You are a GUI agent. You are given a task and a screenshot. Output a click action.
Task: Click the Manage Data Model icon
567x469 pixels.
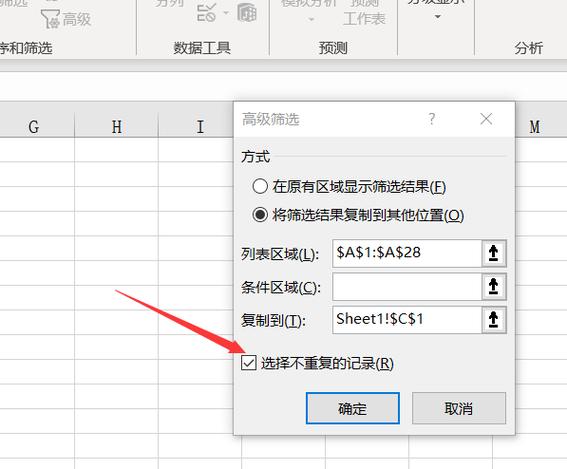[x=247, y=12]
